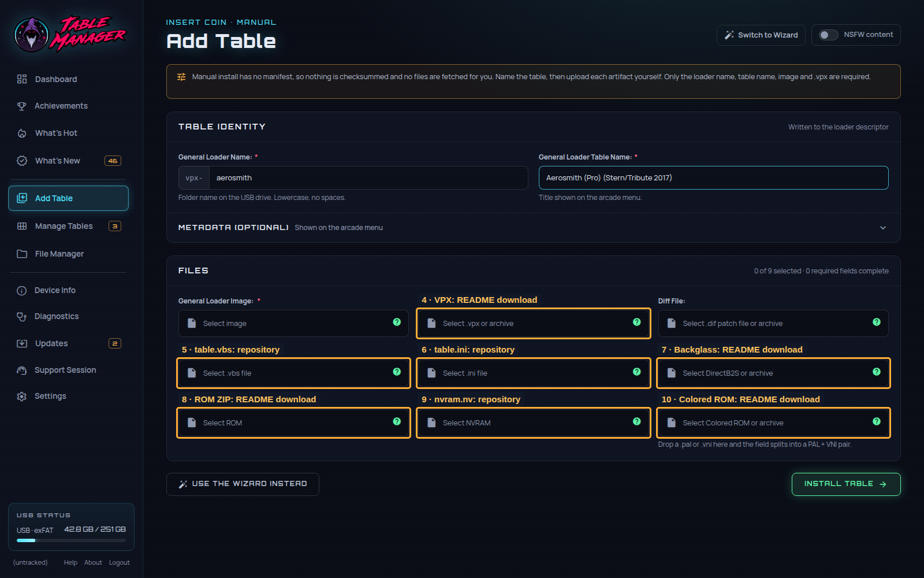The image size is (924, 578).
Task: Open help icon on the .vpx file field
Action: [636, 322]
